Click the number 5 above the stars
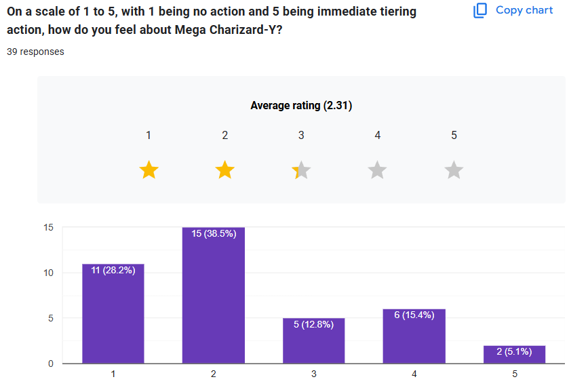Viewport: 569px width, 392px height. (x=454, y=136)
